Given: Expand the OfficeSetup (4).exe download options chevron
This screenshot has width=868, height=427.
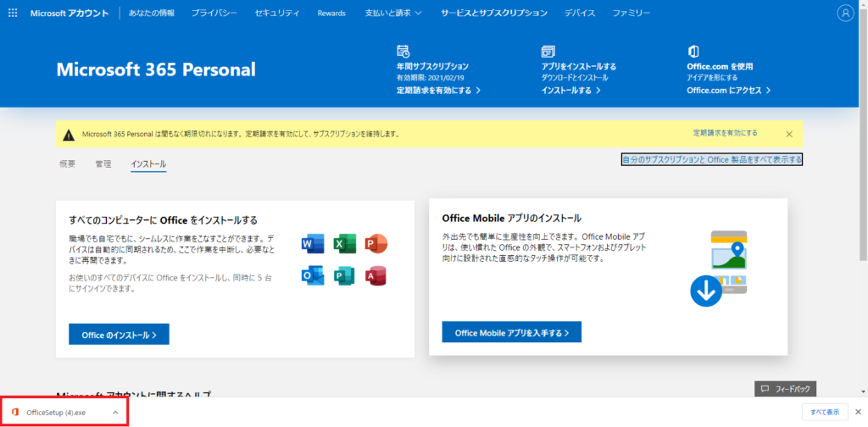Looking at the screenshot, I should [115, 412].
